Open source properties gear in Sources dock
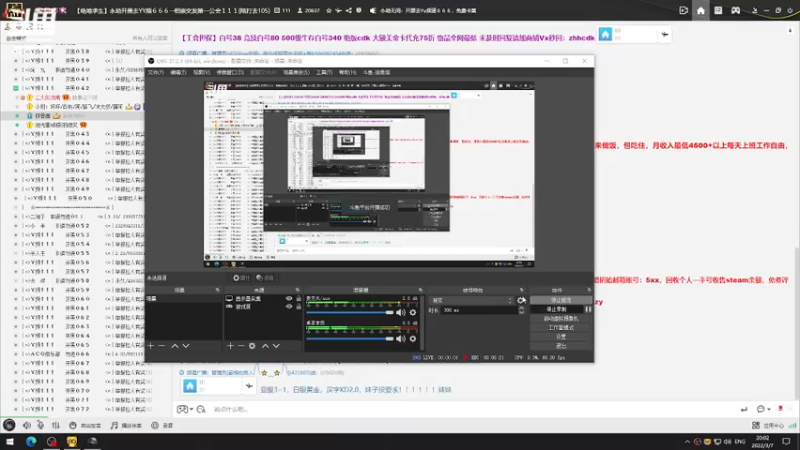 [252, 346]
